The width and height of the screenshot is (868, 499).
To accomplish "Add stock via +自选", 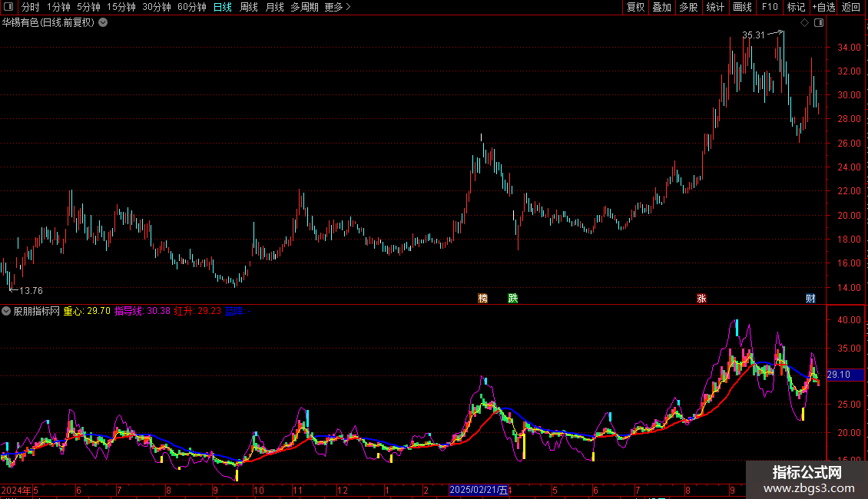I will click(x=823, y=7).
